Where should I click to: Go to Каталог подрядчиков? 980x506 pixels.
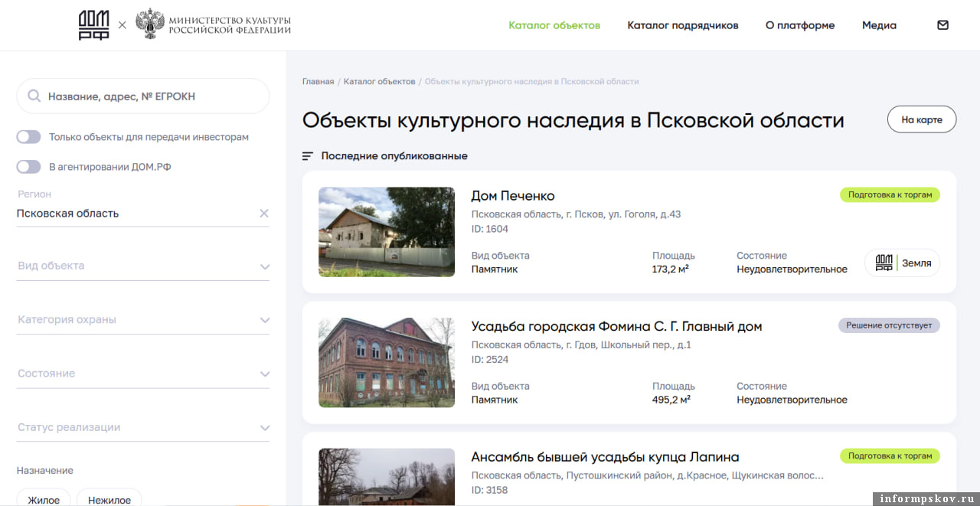[x=683, y=25]
